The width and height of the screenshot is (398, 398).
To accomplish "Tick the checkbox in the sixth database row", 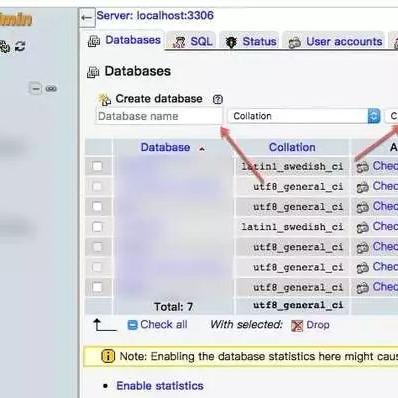I will [97, 267].
